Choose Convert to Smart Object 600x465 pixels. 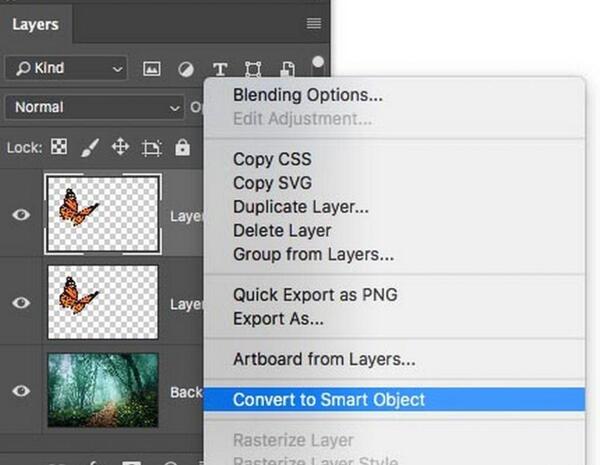click(x=394, y=400)
